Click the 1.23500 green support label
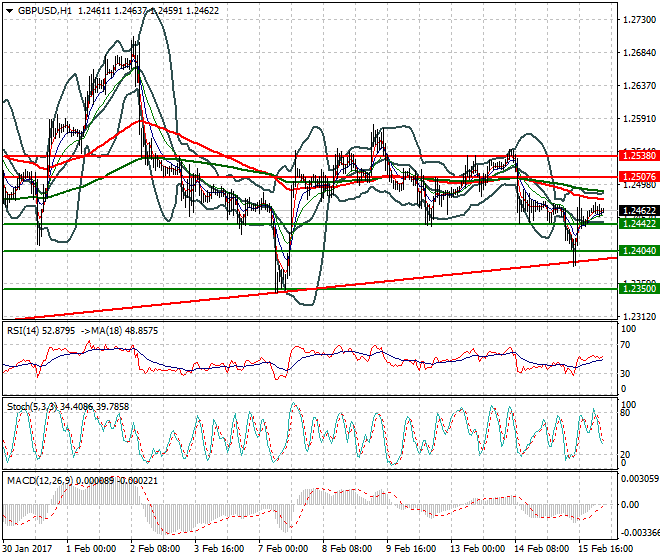 tap(639, 289)
